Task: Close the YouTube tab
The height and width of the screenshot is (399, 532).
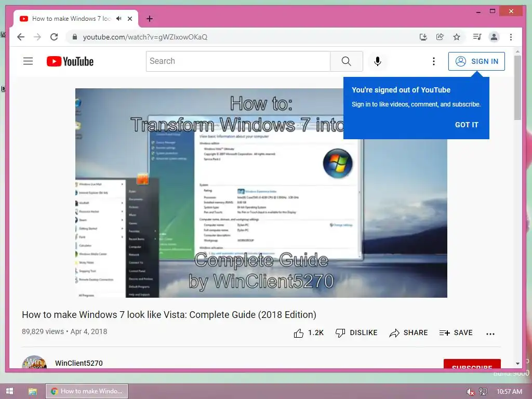Action: [130, 19]
